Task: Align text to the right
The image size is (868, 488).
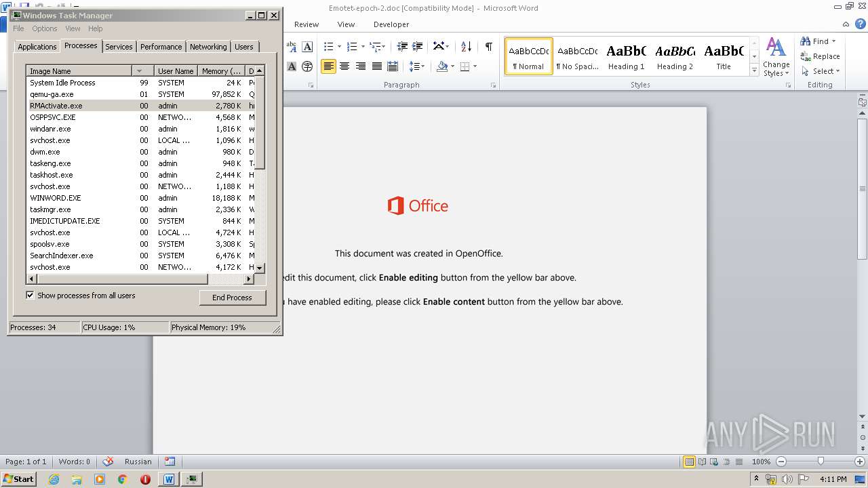Action: click(361, 66)
